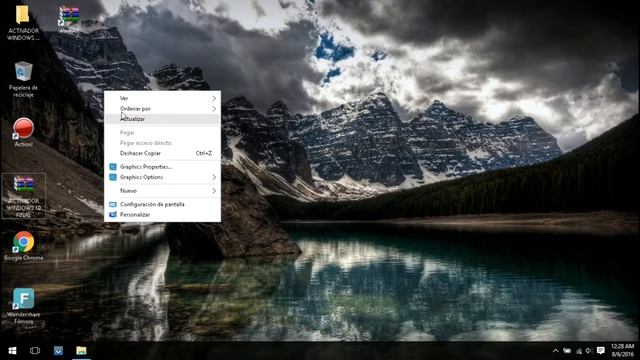This screenshot has width=640, height=360.
Task: Expand the Ordenar por submenu
Action: tap(162, 109)
